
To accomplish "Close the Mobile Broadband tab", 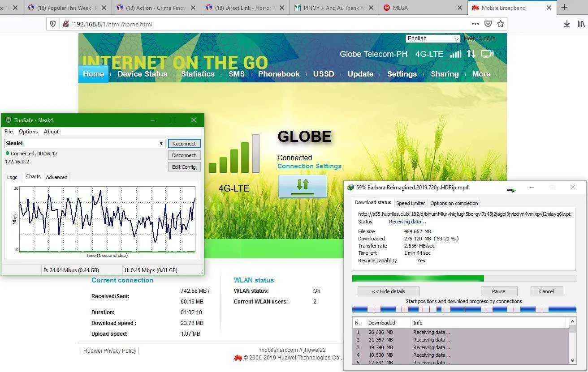I will coord(549,8).
